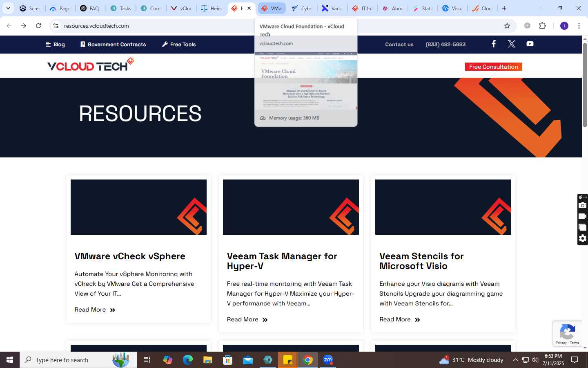Click the site information icon in address bar

(56, 26)
